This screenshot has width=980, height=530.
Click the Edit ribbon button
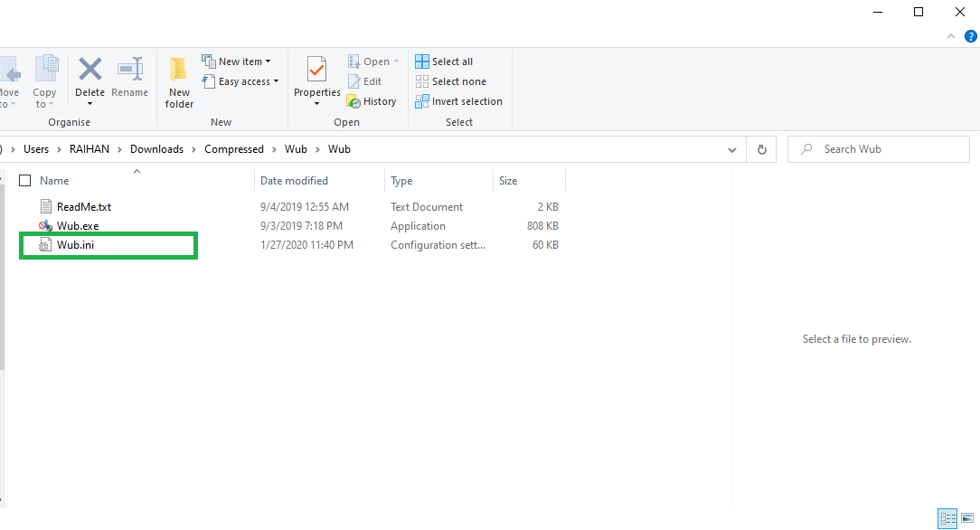pos(364,81)
